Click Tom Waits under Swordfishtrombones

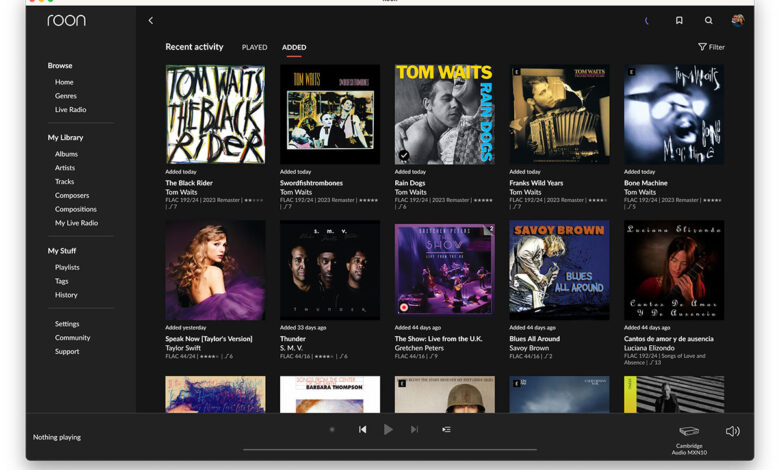295,192
